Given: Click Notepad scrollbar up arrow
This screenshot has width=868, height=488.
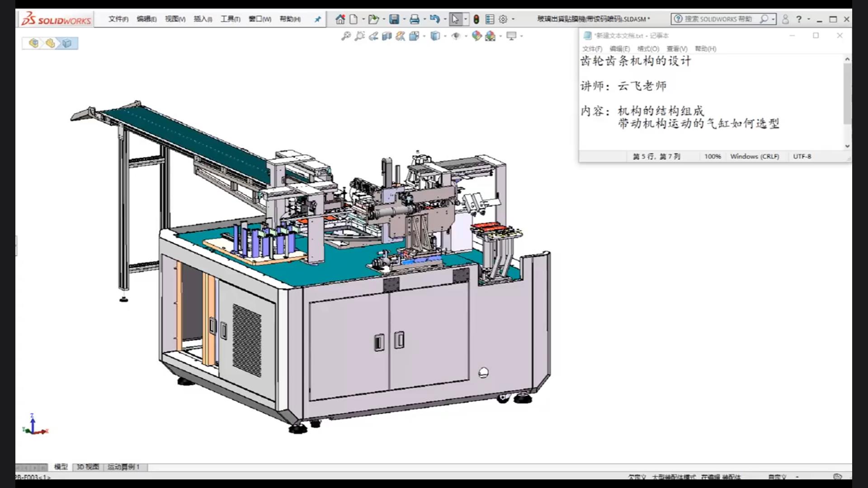Looking at the screenshot, I should pyautogui.click(x=847, y=59).
